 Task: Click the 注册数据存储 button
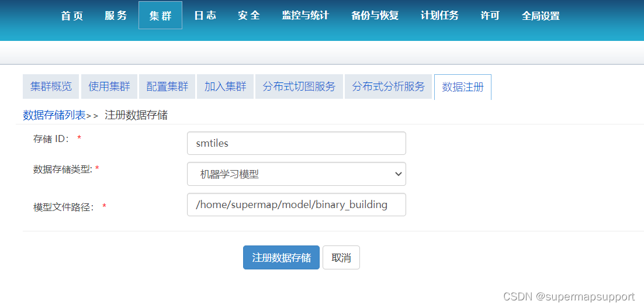281,258
